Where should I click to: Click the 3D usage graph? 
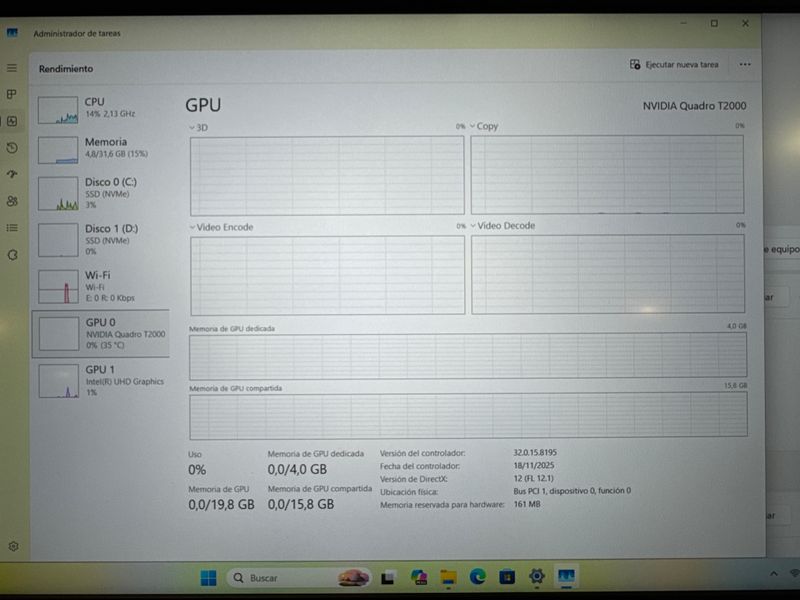[327, 176]
